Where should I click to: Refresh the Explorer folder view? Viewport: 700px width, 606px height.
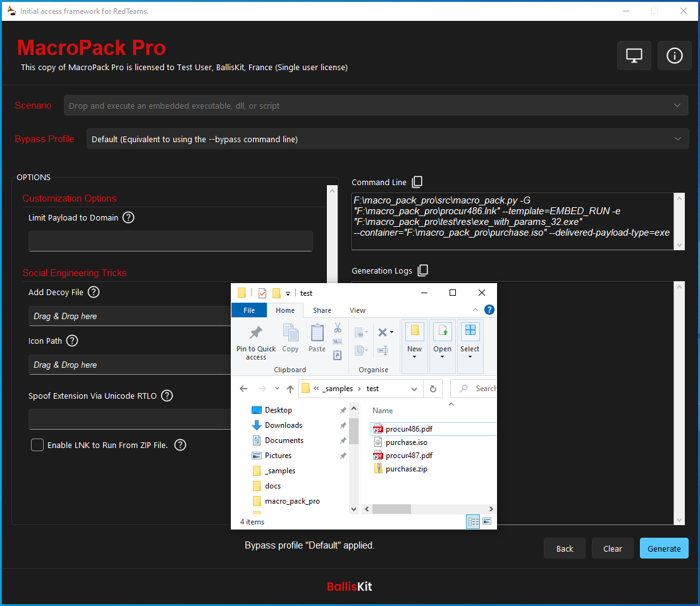point(433,389)
